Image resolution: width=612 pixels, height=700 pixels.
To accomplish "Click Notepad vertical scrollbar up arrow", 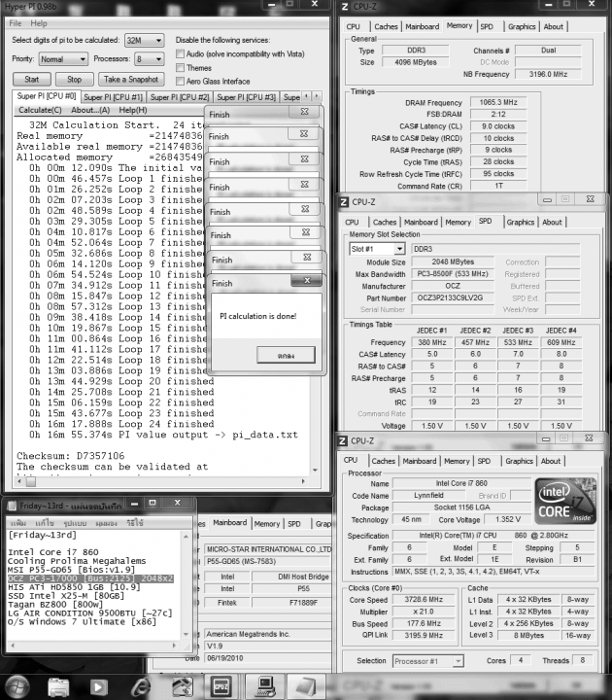I will tap(186, 535).
